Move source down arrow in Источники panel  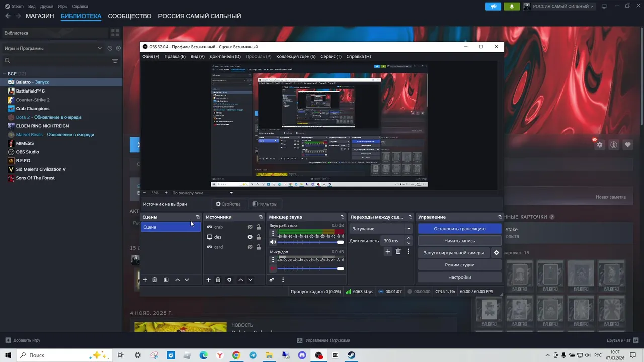(250, 280)
